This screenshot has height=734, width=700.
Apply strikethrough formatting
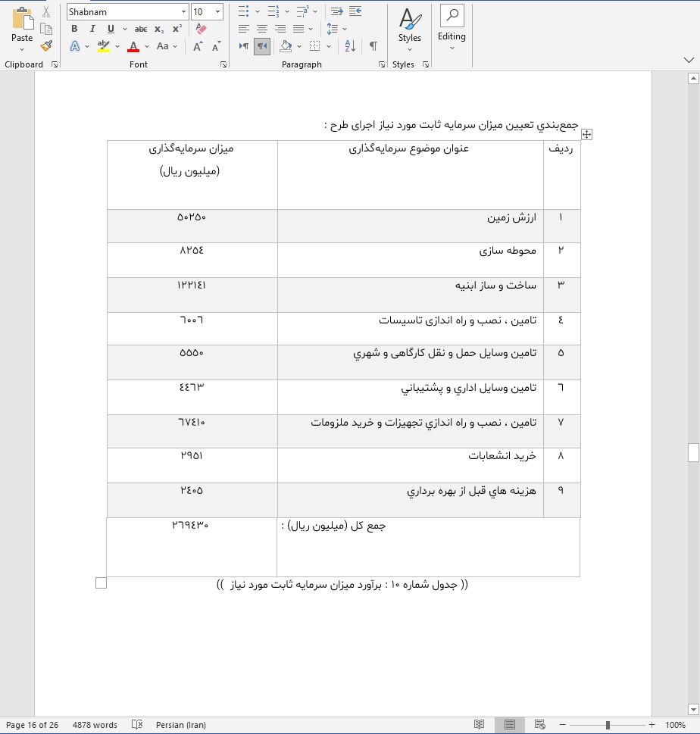tap(140, 29)
